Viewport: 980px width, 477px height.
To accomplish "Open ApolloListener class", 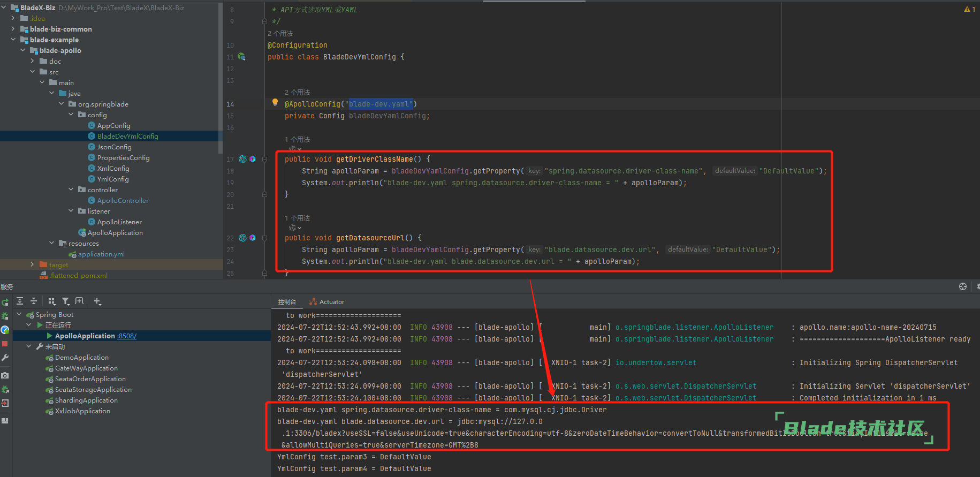I will point(119,222).
